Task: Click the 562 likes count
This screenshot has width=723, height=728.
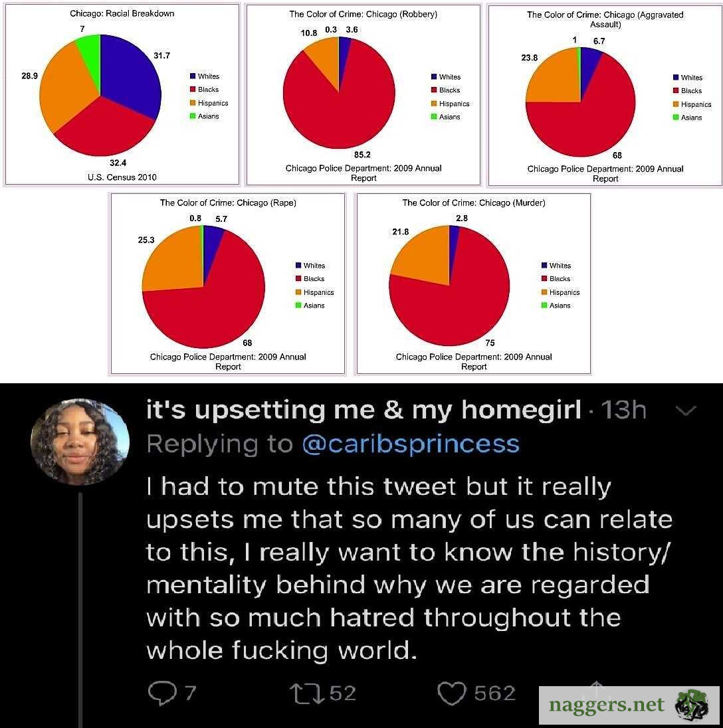Action: pos(495,694)
